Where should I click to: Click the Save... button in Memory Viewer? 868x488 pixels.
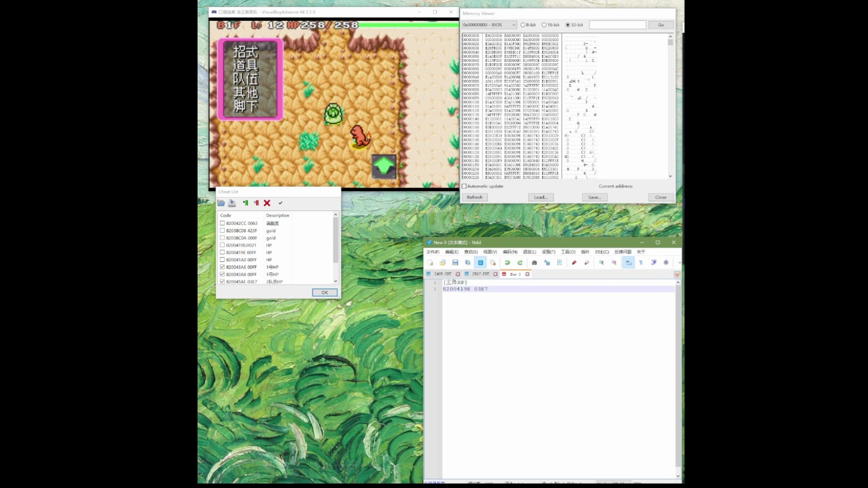pos(594,197)
